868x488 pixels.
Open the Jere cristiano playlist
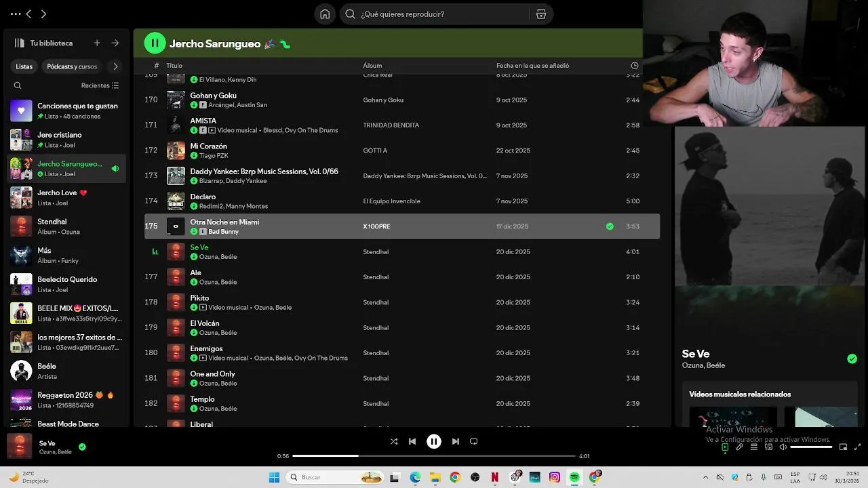click(66, 140)
